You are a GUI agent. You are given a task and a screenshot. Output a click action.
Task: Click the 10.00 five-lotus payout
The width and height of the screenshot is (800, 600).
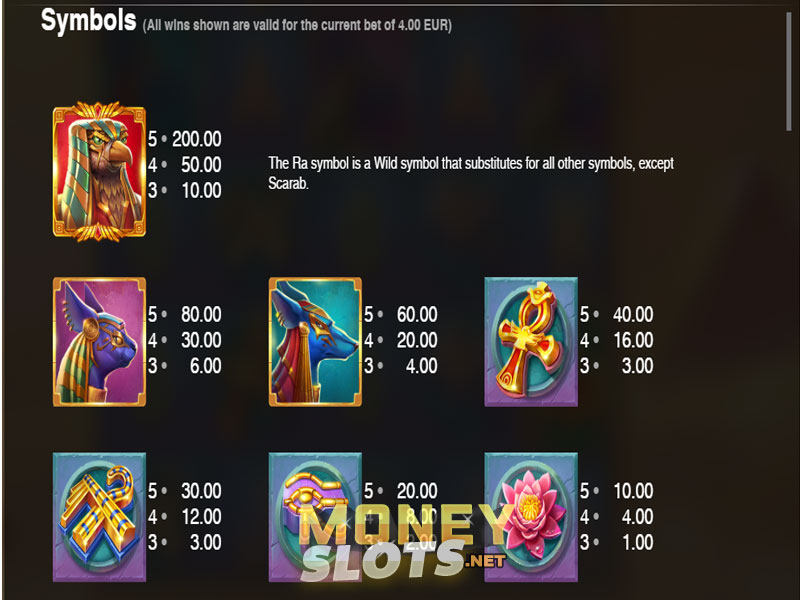point(633,491)
